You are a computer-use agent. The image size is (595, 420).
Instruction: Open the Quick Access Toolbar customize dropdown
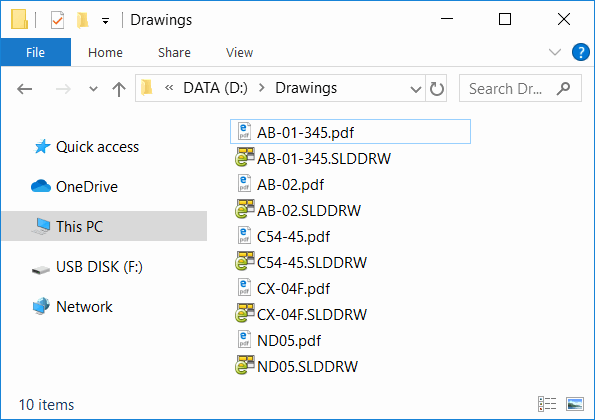(x=105, y=21)
